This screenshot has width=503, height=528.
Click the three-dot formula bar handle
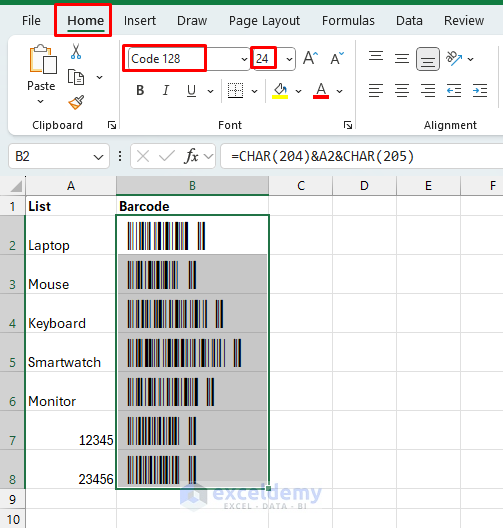click(120, 156)
